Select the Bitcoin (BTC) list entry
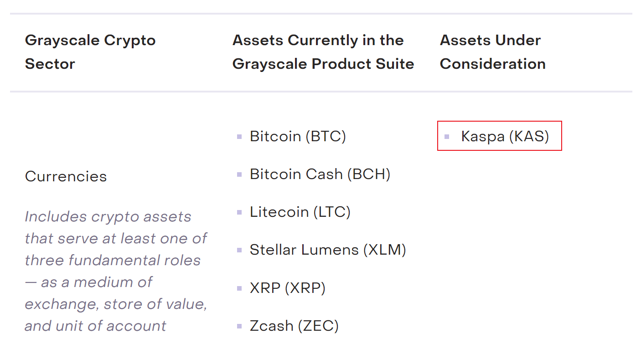Viewport: 641px width, 364px height. 298,136
